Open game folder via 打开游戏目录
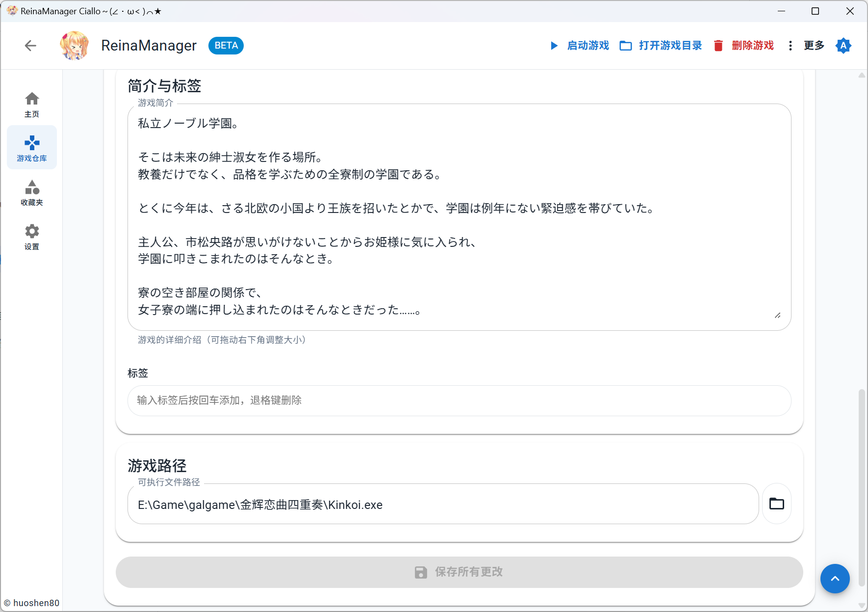 (661, 46)
